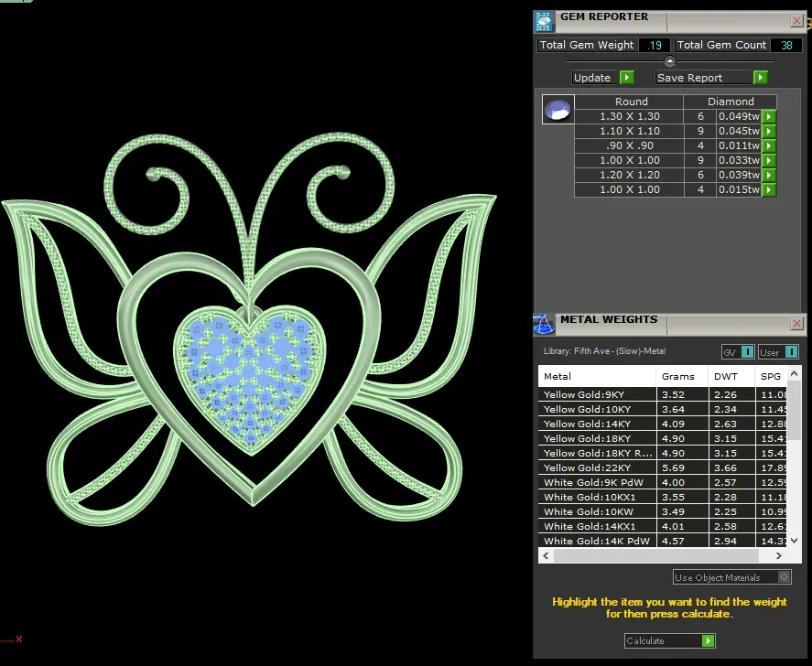This screenshot has height=666, width=812.
Task: Click the 1.30 X 1.30 size cell
Action: click(629, 116)
